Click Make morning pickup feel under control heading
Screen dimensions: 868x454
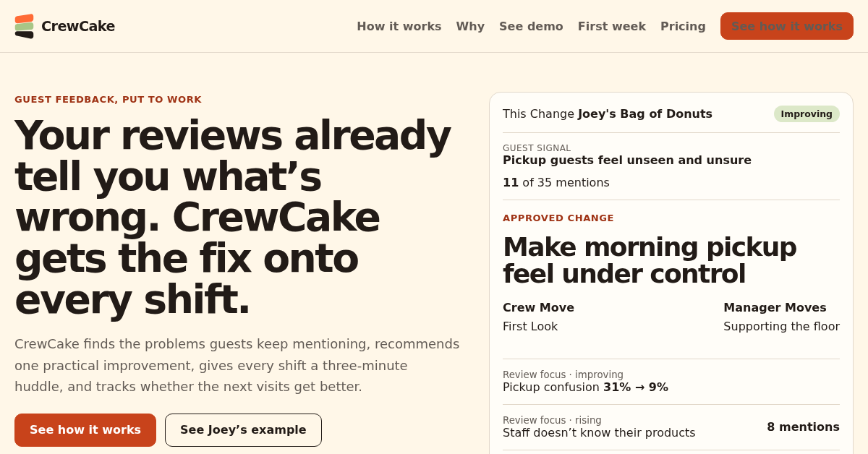650,260
